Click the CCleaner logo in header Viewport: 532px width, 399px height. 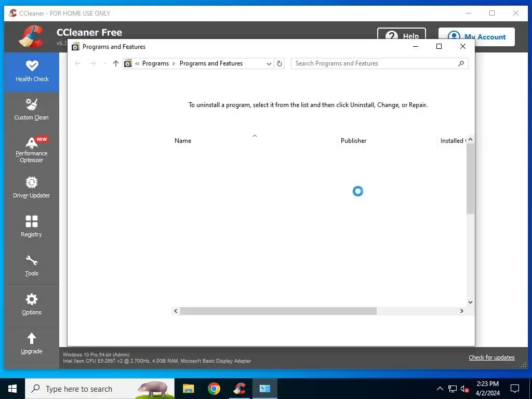31,37
